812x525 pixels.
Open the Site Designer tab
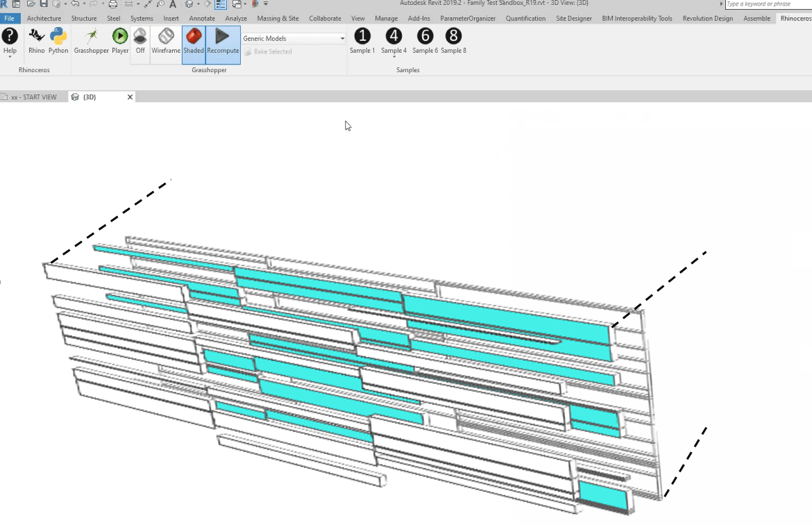pyautogui.click(x=574, y=18)
